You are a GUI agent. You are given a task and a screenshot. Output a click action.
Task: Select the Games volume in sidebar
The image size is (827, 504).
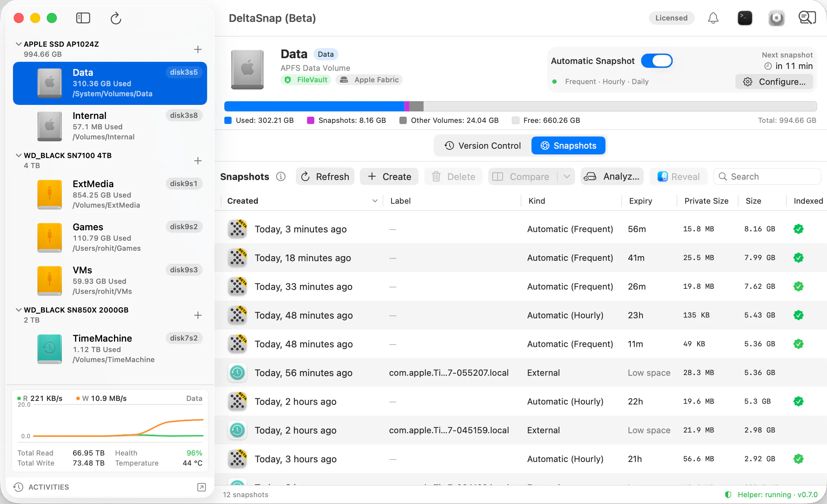pos(110,237)
